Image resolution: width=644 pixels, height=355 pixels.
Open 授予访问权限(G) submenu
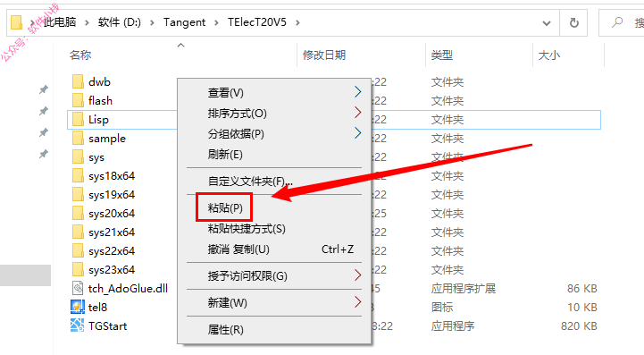point(274,275)
